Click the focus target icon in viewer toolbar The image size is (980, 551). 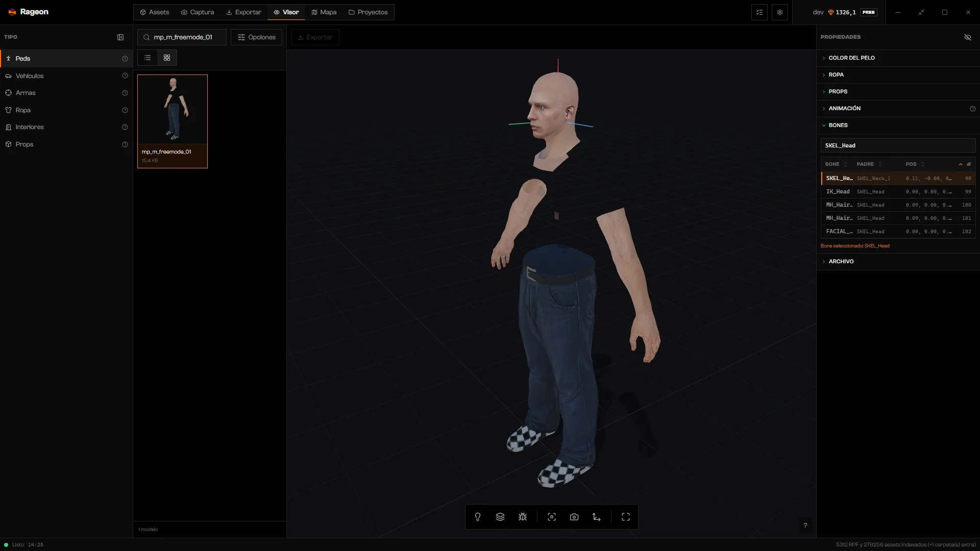pos(552,517)
